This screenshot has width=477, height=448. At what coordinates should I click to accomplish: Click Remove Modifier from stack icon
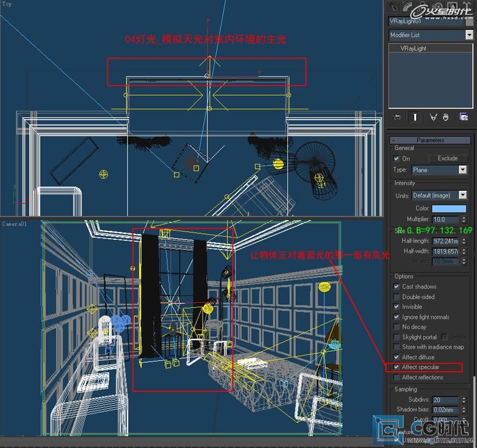point(445,117)
